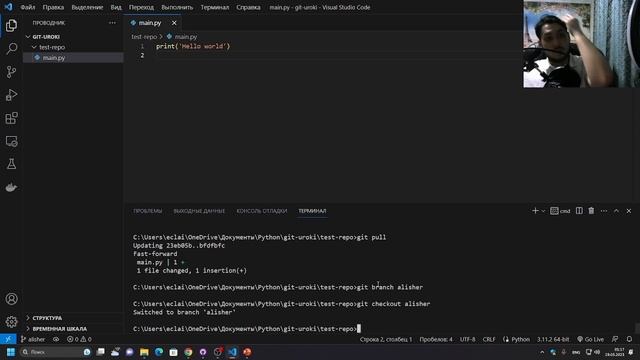Select Python interpreter 3.11.2 64-bit

click(553, 339)
